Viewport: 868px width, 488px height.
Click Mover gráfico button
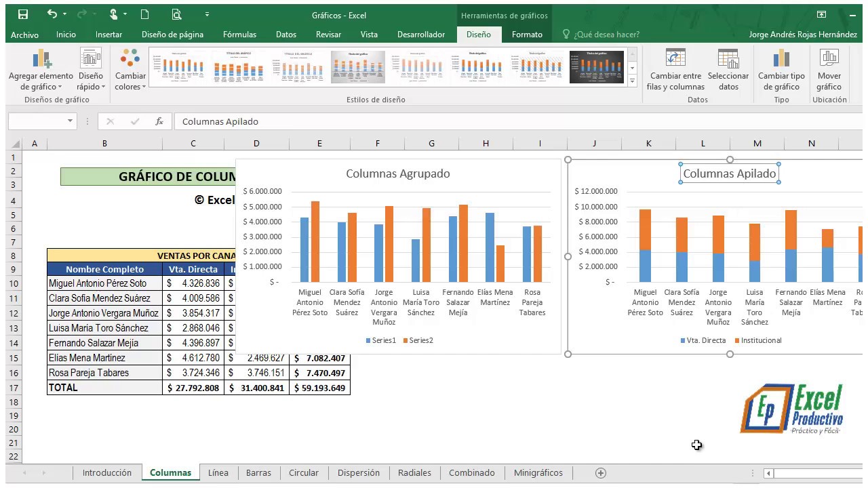(829, 70)
